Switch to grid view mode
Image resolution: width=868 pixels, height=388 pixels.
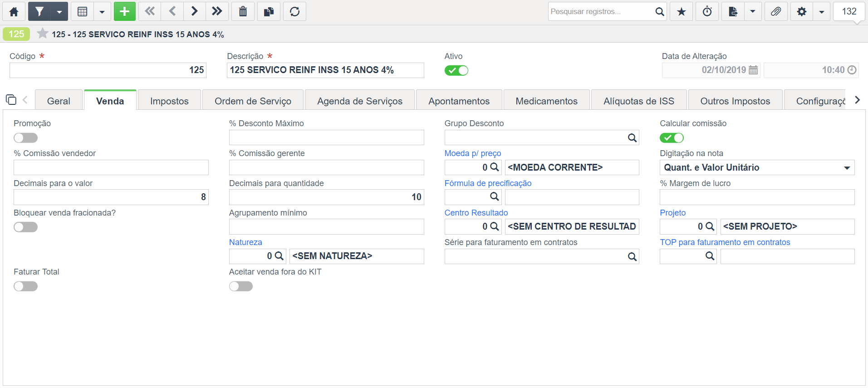(x=82, y=11)
